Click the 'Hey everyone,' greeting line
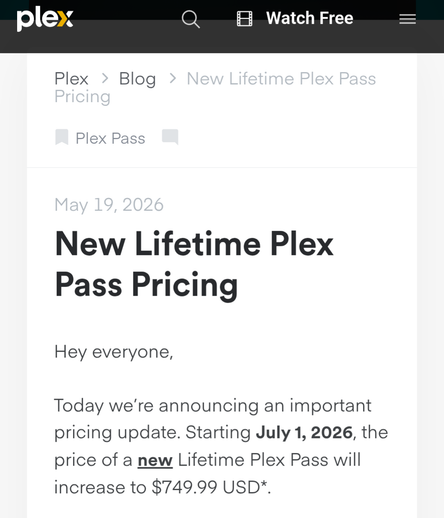Viewport: 444px width, 518px height. (114, 352)
